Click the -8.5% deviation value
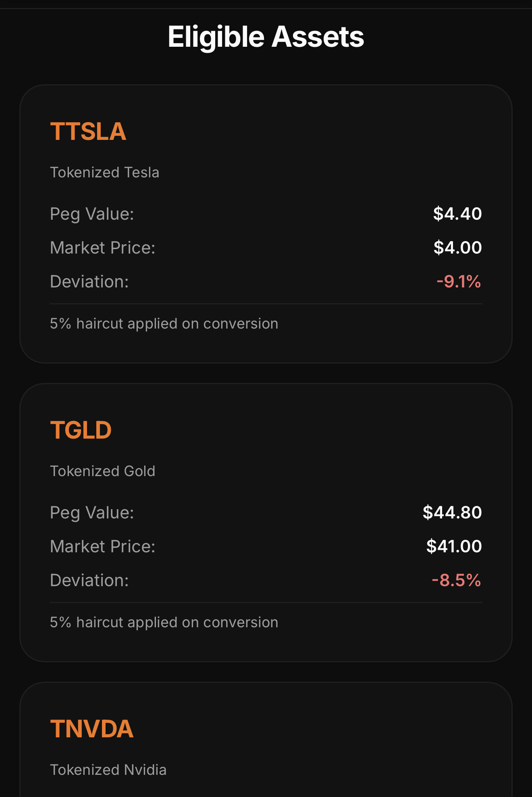The height and width of the screenshot is (797, 532). tap(456, 580)
